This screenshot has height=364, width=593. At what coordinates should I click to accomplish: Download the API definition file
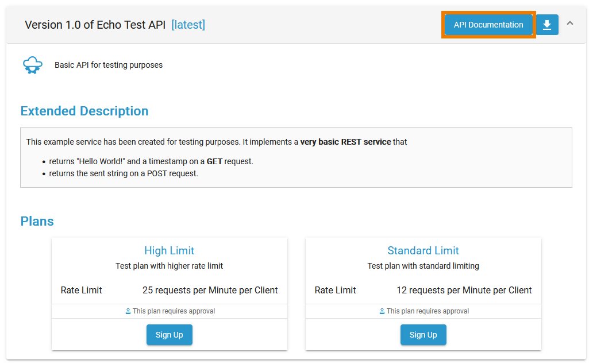coord(546,25)
